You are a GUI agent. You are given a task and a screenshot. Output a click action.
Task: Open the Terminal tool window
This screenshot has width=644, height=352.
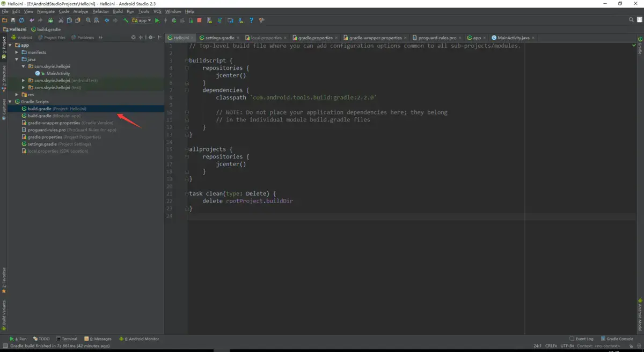[67, 339]
